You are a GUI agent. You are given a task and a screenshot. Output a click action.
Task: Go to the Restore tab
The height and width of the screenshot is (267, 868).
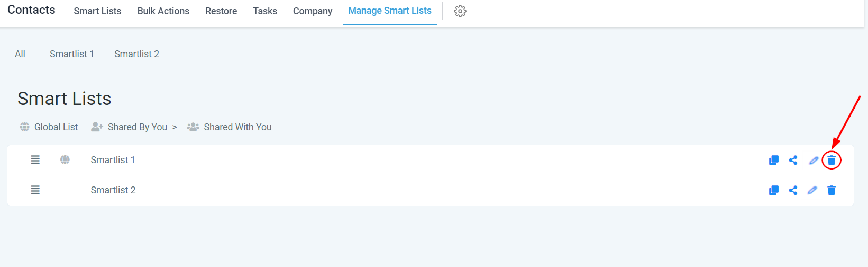pyautogui.click(x=221, y=11)
